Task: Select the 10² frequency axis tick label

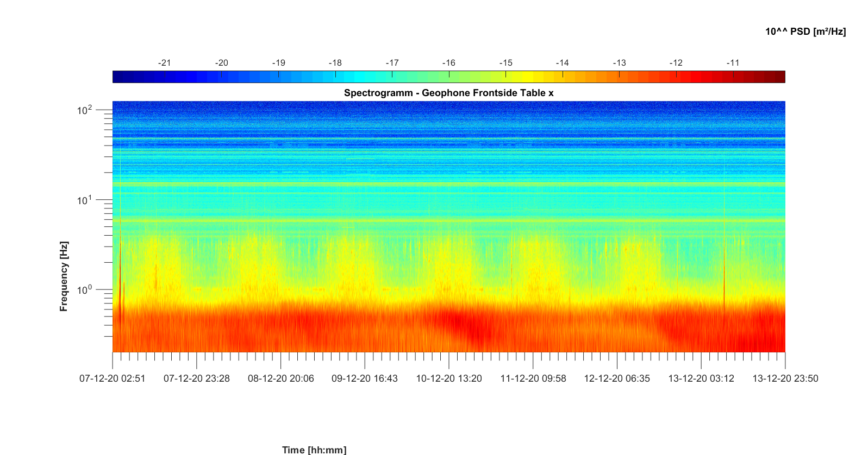Action: (x=84, y=110)
